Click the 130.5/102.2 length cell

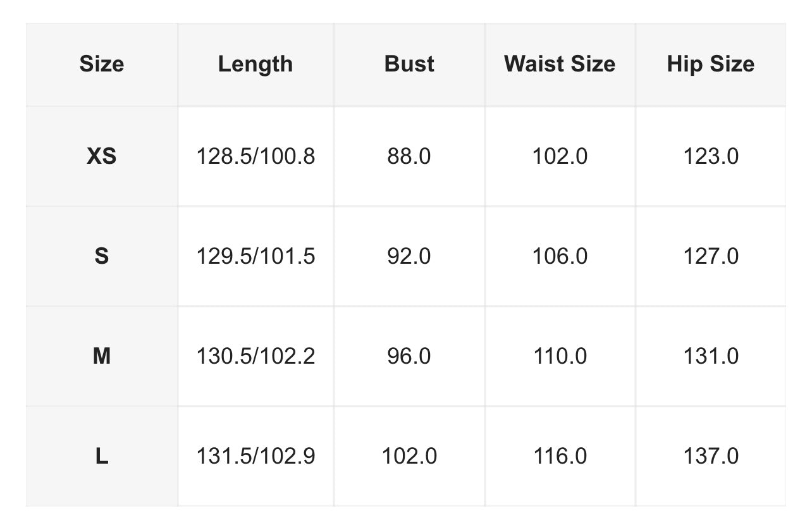[255, 356]
